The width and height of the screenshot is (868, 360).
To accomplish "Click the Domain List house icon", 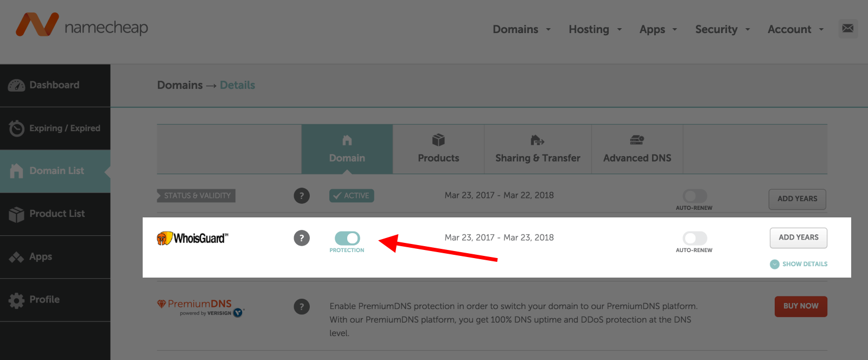I will point(16,171).
